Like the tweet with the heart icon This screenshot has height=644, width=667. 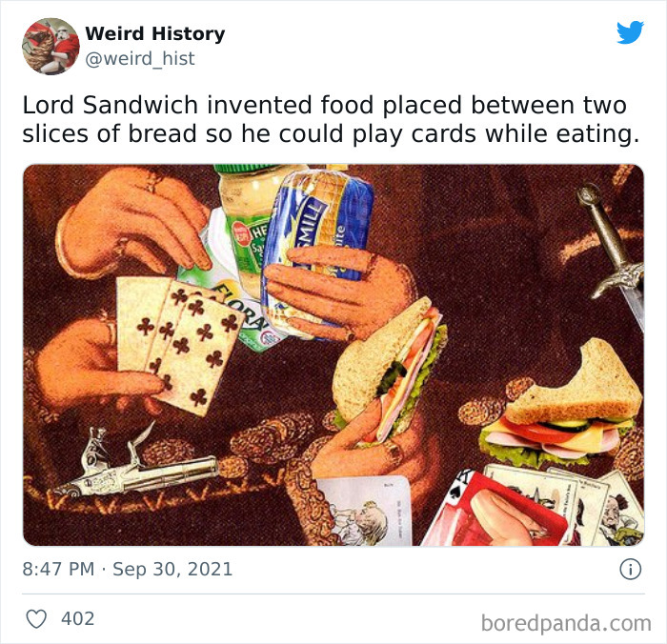click(x=36, y=619)
